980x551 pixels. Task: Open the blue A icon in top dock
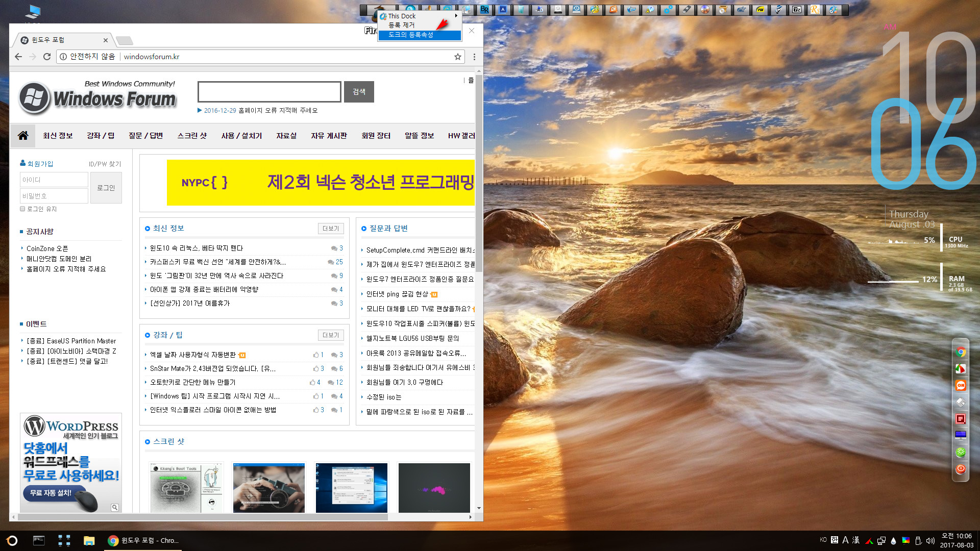tap(503, 10)
